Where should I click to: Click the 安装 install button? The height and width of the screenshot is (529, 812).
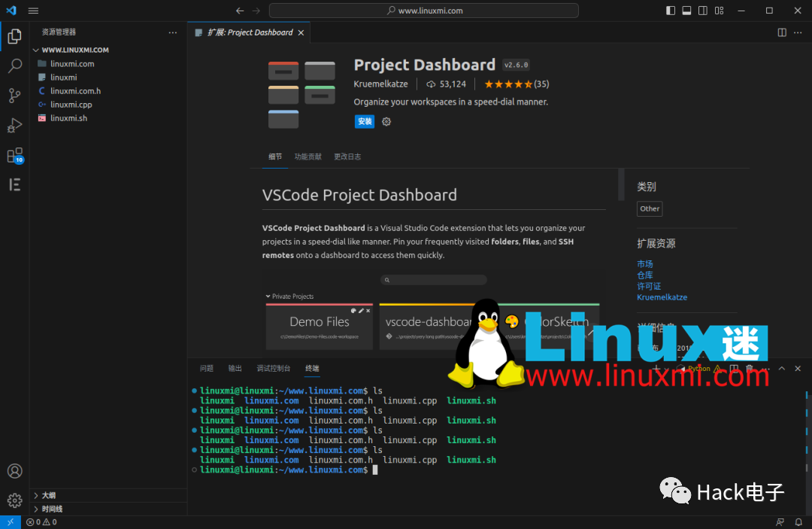(365, 121)
